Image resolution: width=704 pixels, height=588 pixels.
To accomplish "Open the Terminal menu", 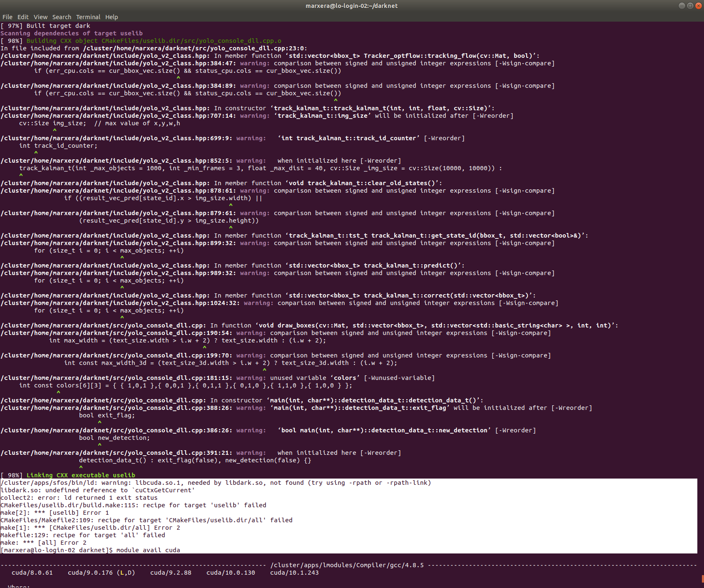I will [88, 17].
